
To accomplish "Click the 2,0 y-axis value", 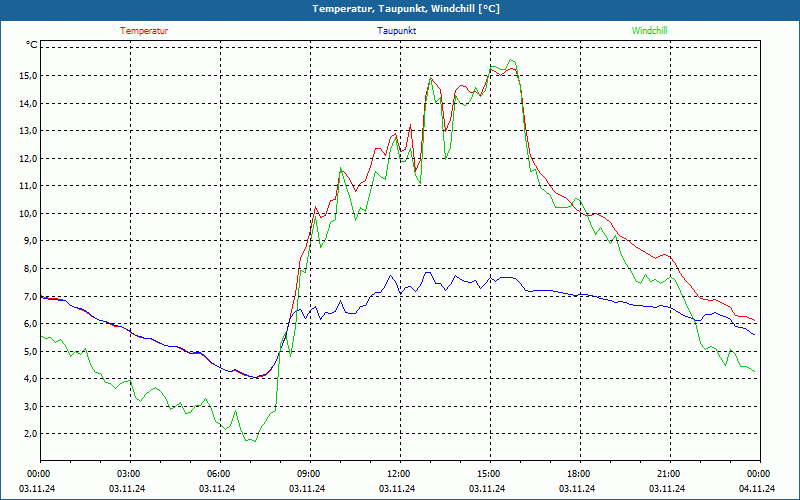I will [31, 434].
